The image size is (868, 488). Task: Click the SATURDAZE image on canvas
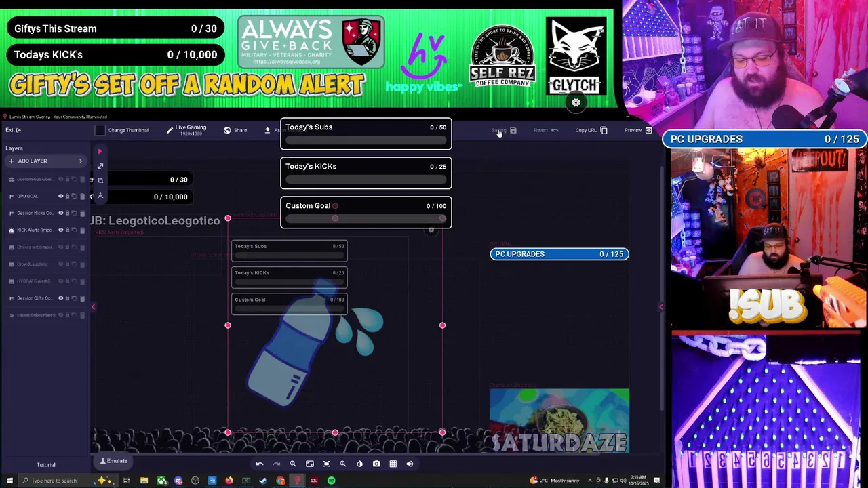(559, 420)
